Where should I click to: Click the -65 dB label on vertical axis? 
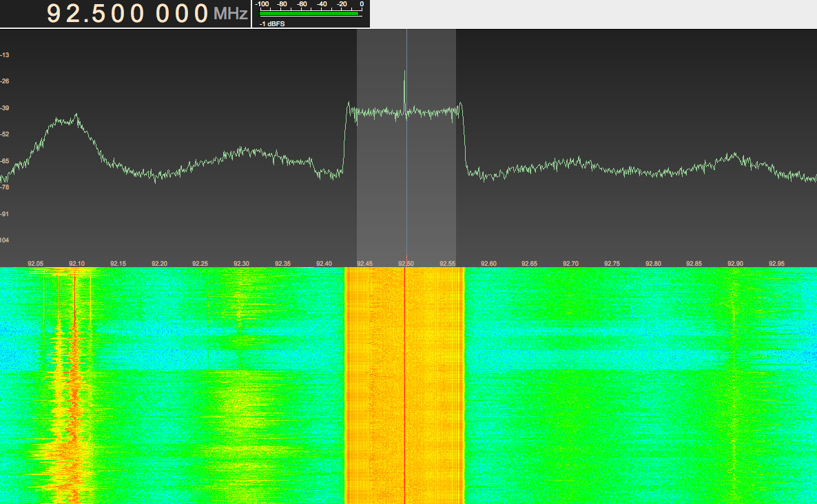tap(5, 161)
